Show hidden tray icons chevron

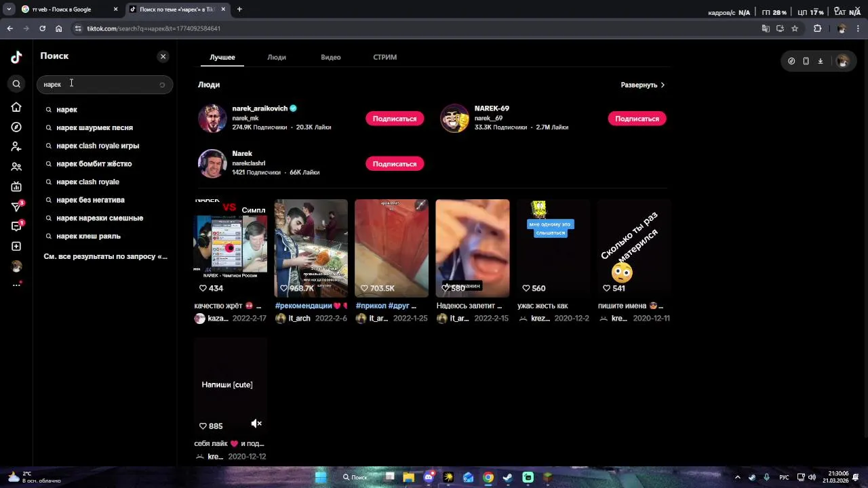(737, 477)
